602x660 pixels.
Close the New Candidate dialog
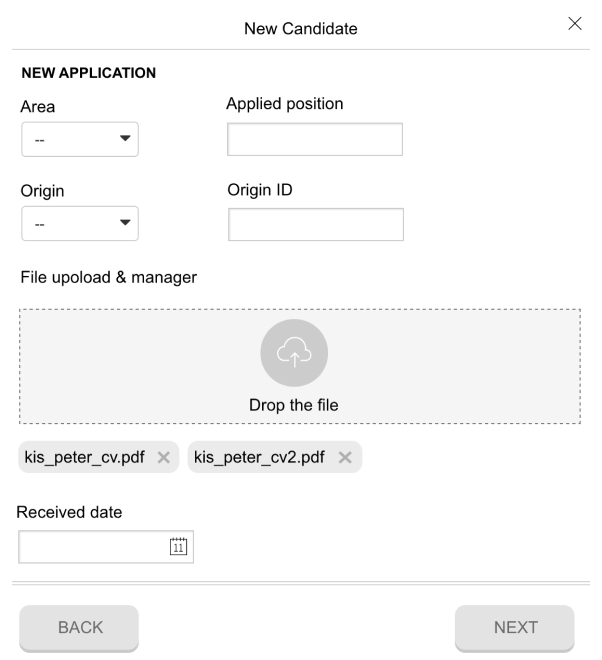coord(575,24)
